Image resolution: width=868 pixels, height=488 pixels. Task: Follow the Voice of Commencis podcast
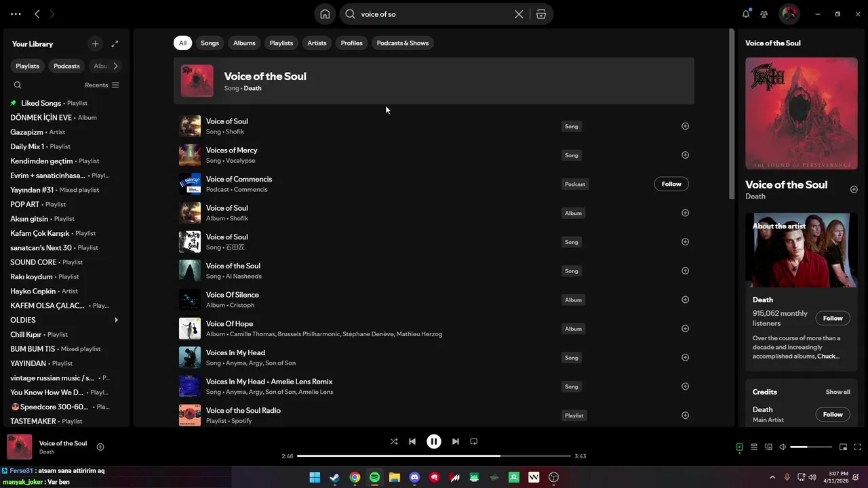point(671,184)
